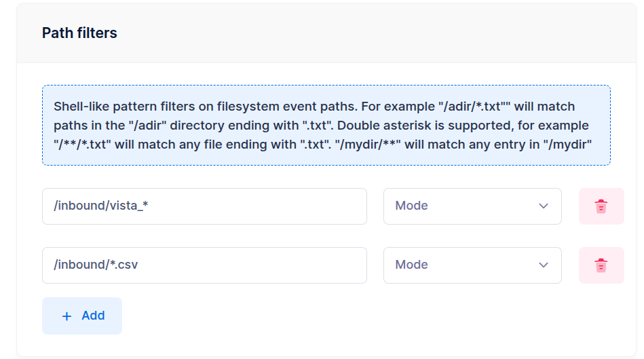
Task: Delete the /inbound/vista_* path filter
Action: point(601,206)
